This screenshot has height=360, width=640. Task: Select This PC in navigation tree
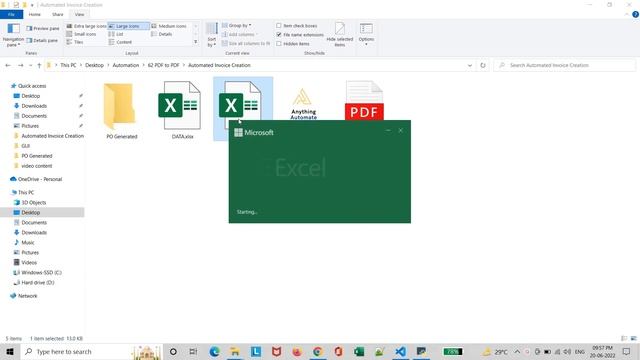26,193
